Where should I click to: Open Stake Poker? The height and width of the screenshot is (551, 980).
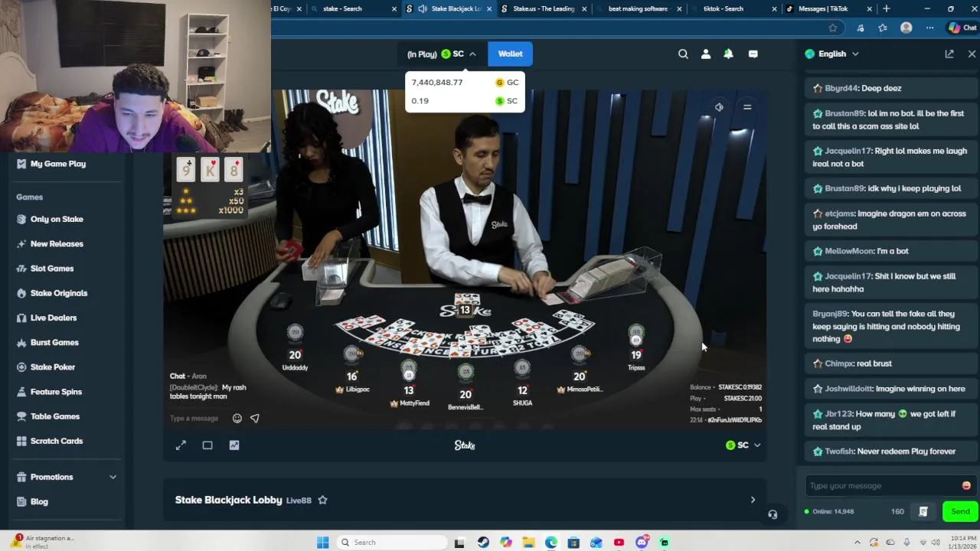click(x=53, y=367)
